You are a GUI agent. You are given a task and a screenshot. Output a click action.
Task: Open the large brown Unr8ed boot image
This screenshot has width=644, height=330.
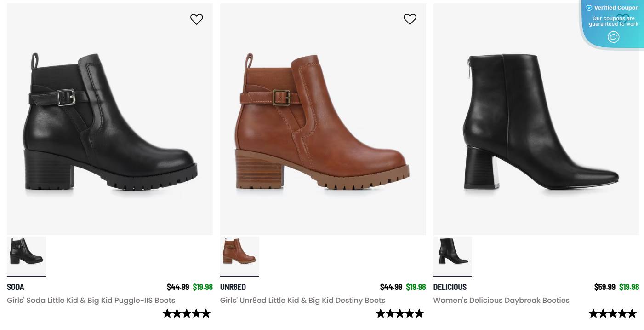(323, 122)
